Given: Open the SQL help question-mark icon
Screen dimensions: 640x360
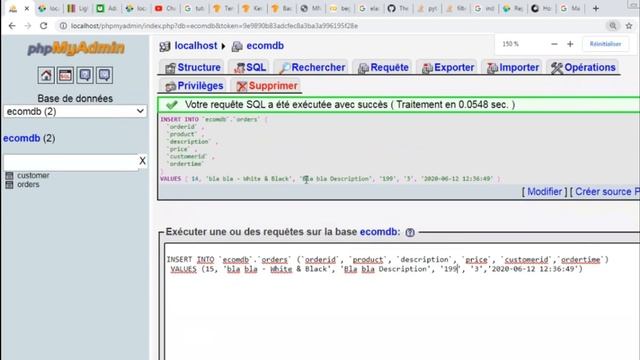Looking at the screenshot, I should click(410, 232).
